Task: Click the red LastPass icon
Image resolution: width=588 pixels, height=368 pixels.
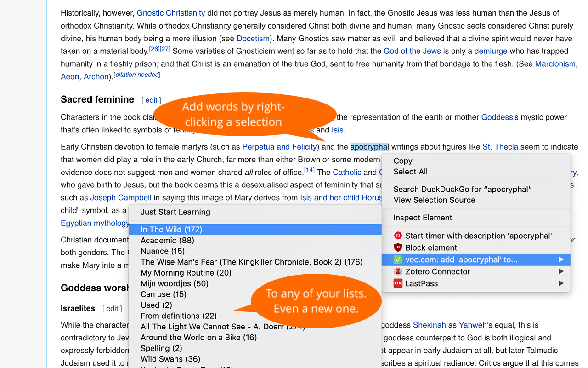Action: point(398,283)
